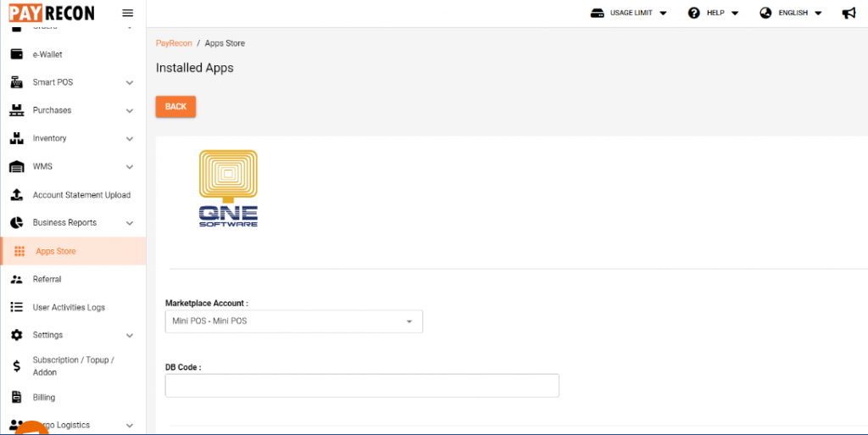Click the PayRecon logo
The height and width of the screenshot is (435, 868).
coord(52,12)
